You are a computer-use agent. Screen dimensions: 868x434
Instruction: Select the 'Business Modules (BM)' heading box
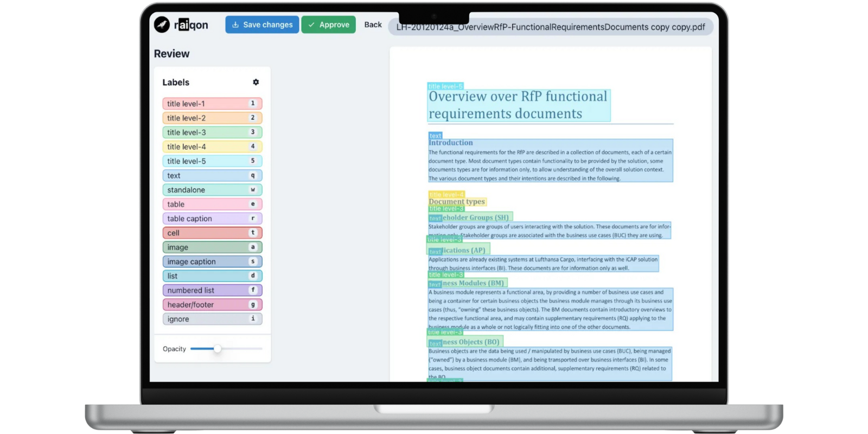[467, 283]
